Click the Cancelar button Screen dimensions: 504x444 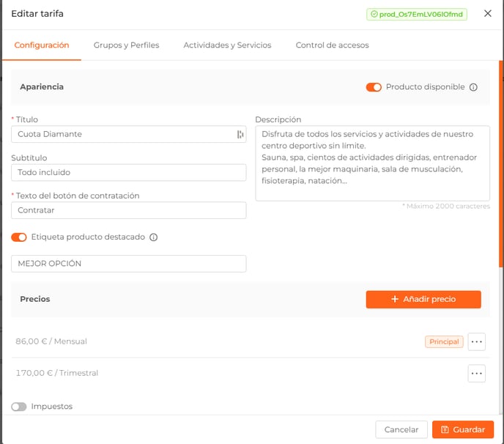tap(401, 429)
